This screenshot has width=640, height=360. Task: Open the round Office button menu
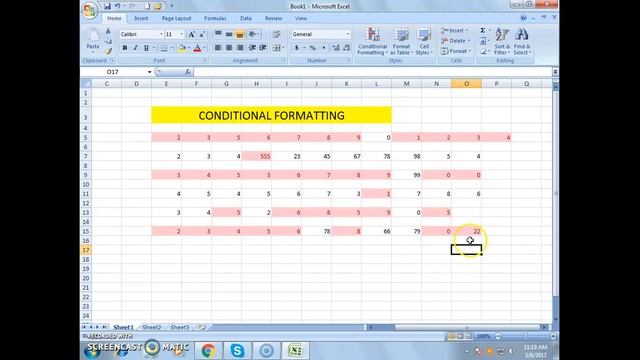[89, 10]
